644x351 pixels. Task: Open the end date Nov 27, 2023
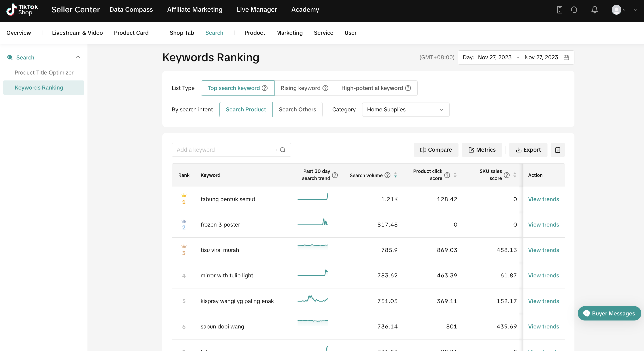(x=541, y=57)
